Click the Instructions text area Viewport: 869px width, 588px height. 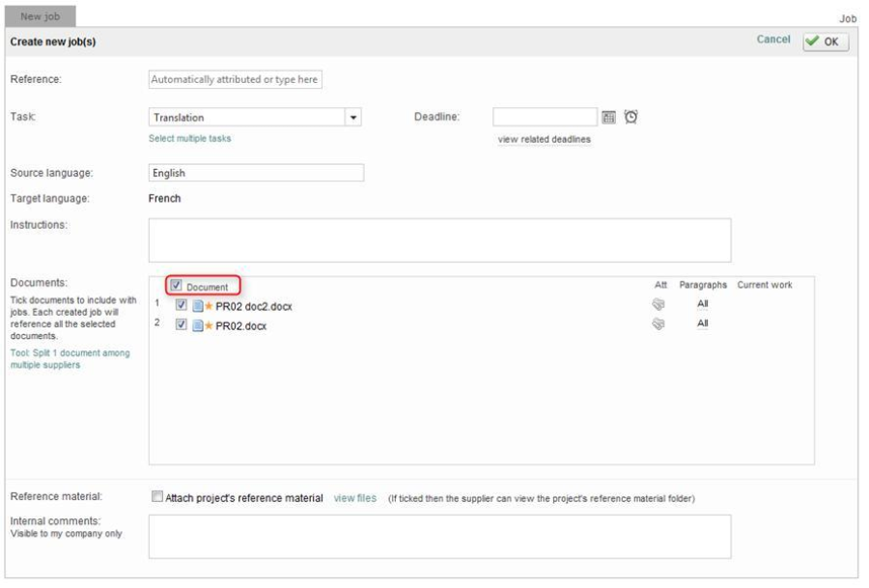coord(439,240)
